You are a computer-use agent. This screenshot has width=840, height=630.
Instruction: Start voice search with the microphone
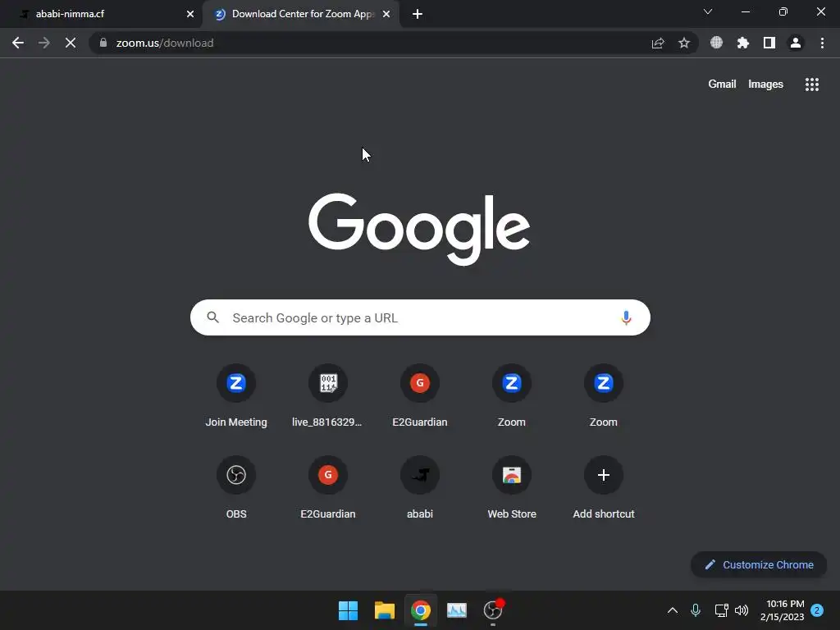[626, 317]
